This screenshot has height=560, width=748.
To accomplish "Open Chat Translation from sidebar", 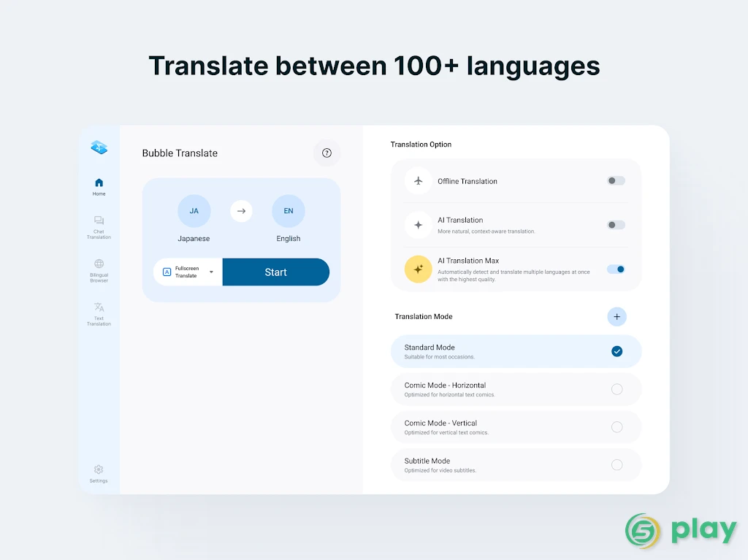I will click(x=99, y=228).
